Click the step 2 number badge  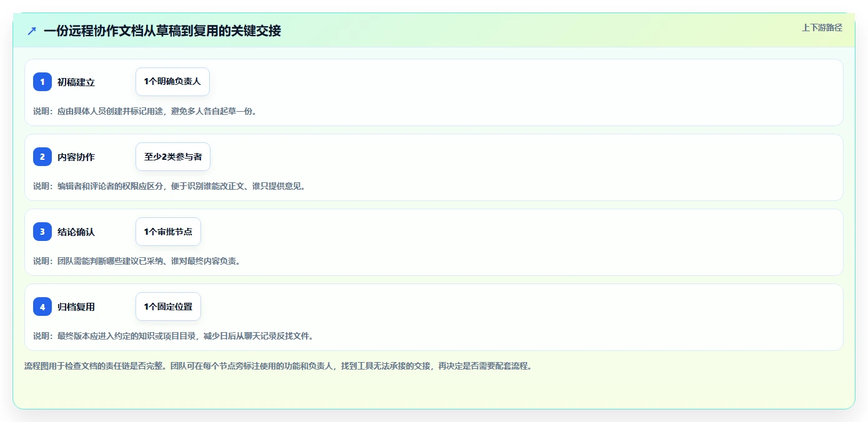coord(42,157)
